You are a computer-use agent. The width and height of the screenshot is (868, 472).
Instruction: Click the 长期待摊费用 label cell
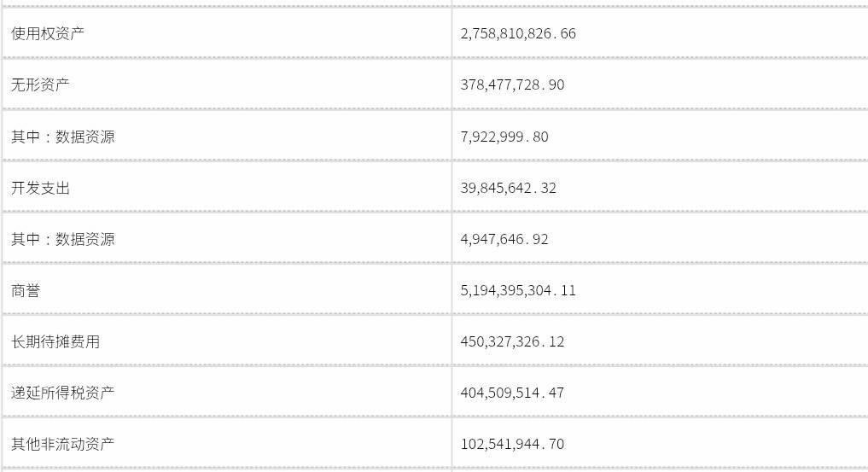point(55,341)
